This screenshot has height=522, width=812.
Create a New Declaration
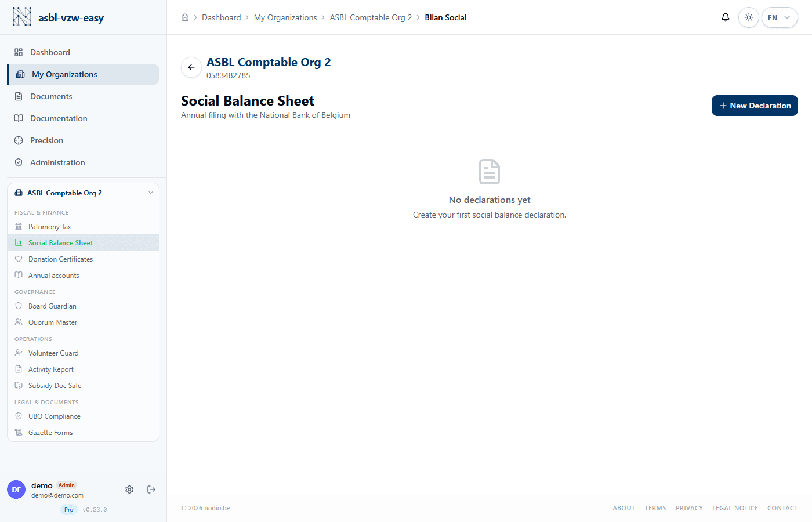click(x=755, y=106)
